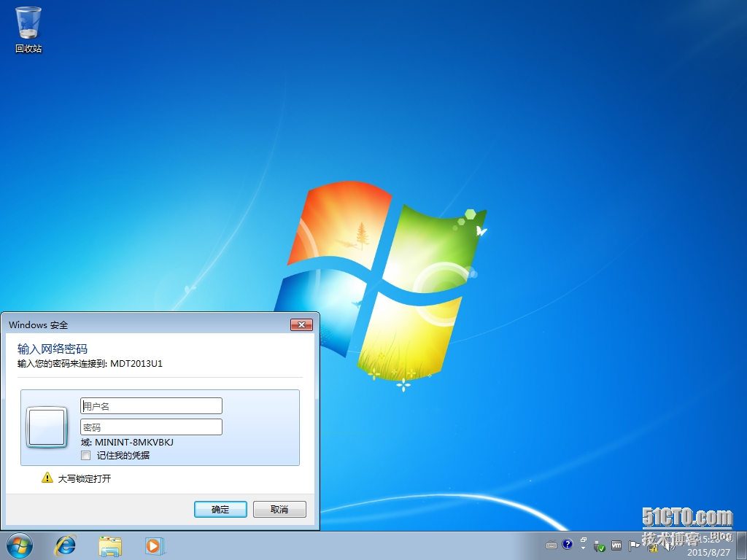Click the MDT2013U1 connection prompt text
Image resolution: width=747 pixels, height=560 pixels.
90,363
